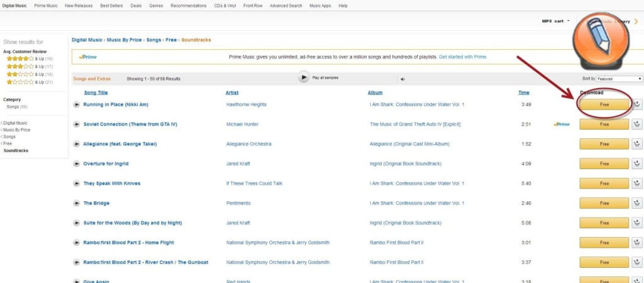Go to Digital Music breadcrumb link
Screen dimensions: 644x283
pos(87,40)
